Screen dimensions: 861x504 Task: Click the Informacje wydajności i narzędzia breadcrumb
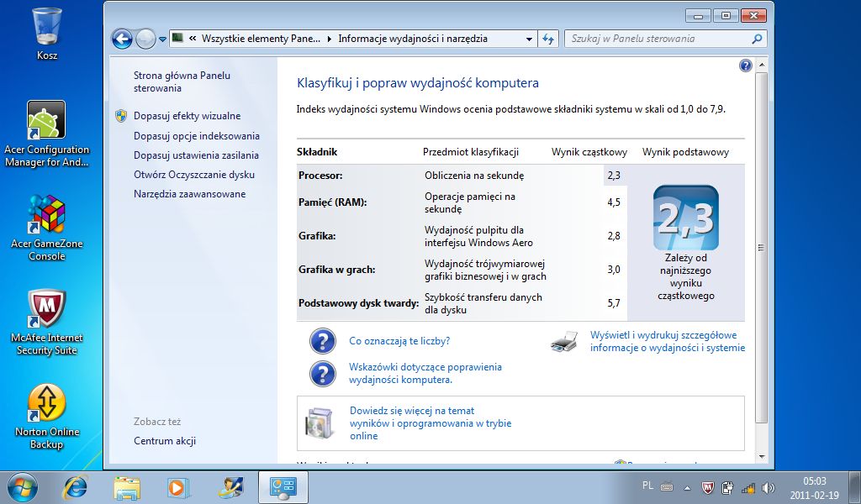tap(413, 39)
